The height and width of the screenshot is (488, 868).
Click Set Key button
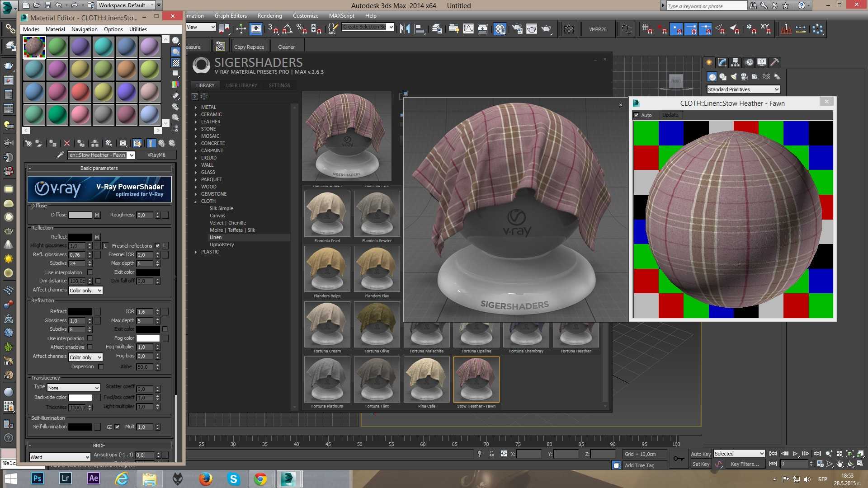coord(701,464)
